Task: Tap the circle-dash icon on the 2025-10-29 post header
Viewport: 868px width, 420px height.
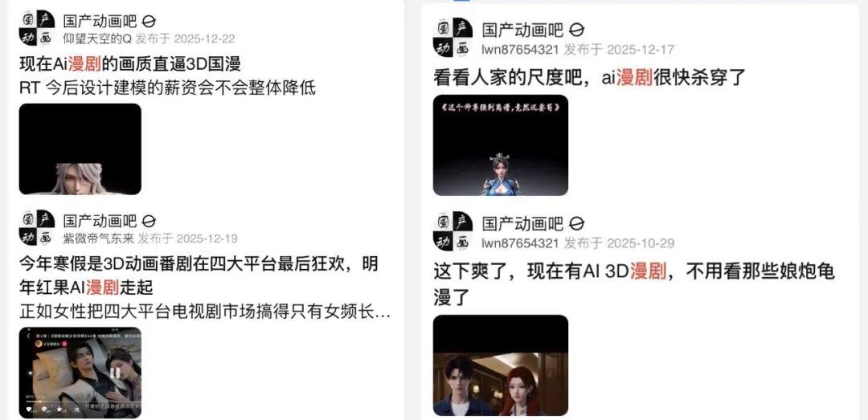Action: pyautogui.click(x=577, y=223)
